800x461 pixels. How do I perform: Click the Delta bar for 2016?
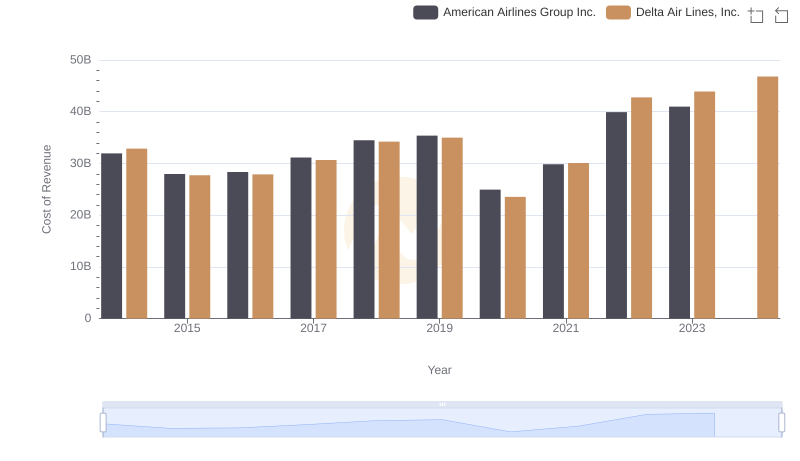pos(263,246)
